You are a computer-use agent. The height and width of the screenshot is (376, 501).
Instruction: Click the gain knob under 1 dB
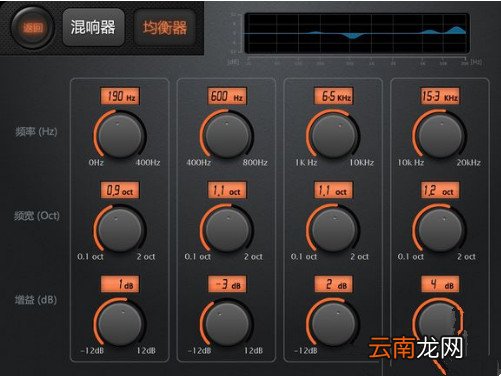pos(120,324)
